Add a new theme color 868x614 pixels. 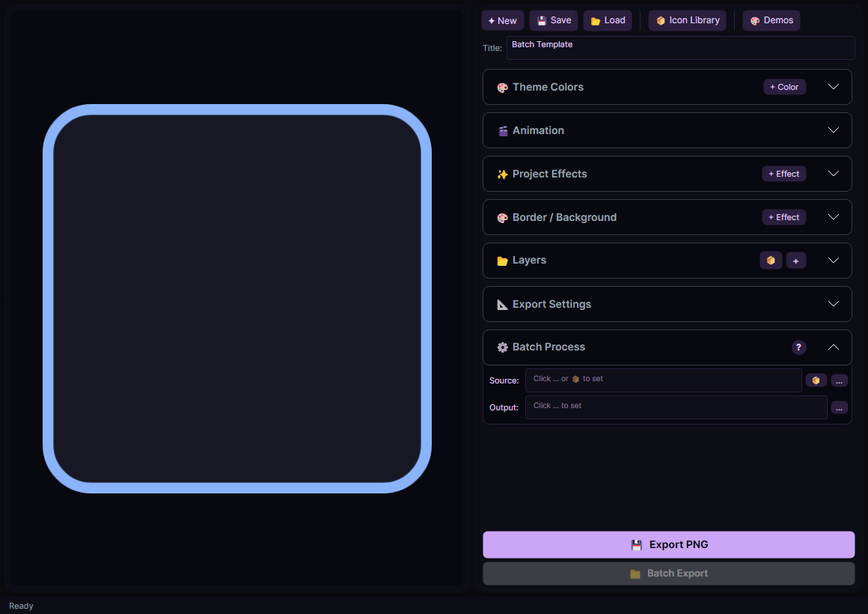coord(784,87)
